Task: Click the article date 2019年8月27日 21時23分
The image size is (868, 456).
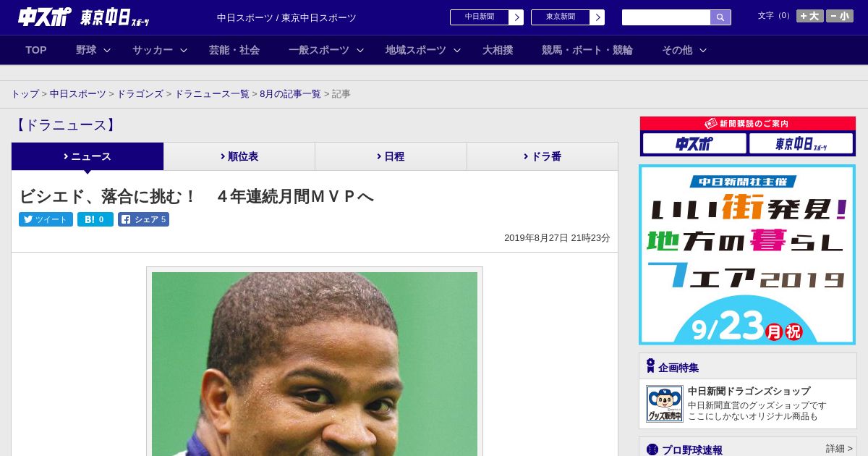Action: point(557,238)
